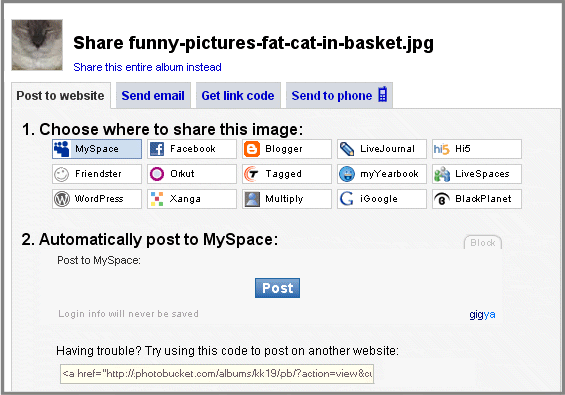Select the Blogger label text

point(284,149)
